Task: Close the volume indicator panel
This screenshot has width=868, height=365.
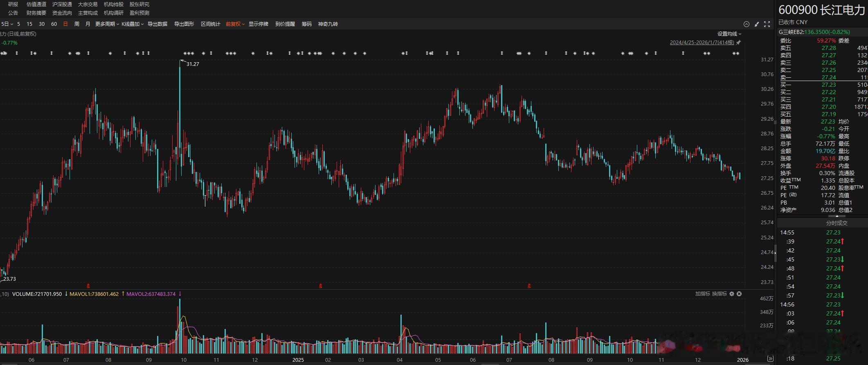Action: tap(739, 294)
